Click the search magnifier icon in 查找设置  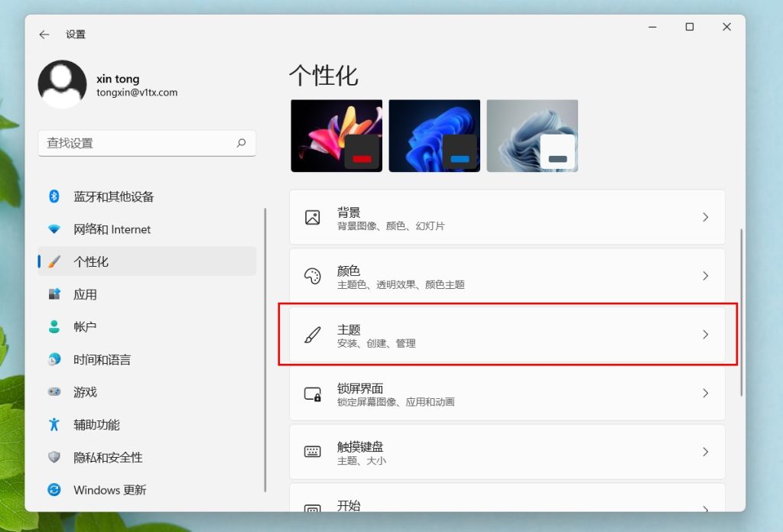coord(241,143)
